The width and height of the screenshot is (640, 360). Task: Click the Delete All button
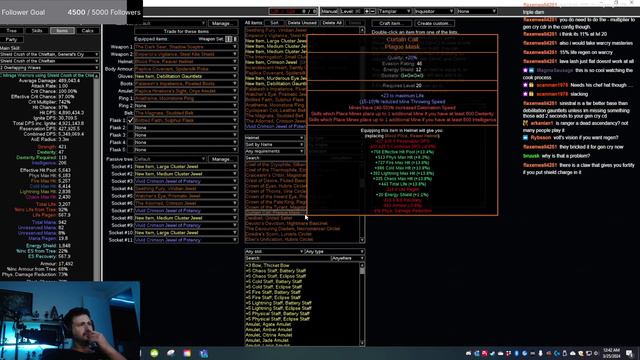pos(332,23)
